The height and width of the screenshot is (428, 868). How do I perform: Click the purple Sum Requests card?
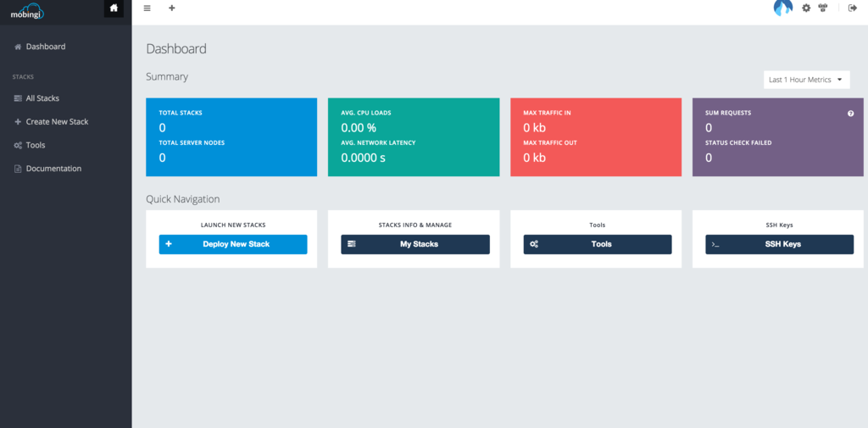point(778,137)
